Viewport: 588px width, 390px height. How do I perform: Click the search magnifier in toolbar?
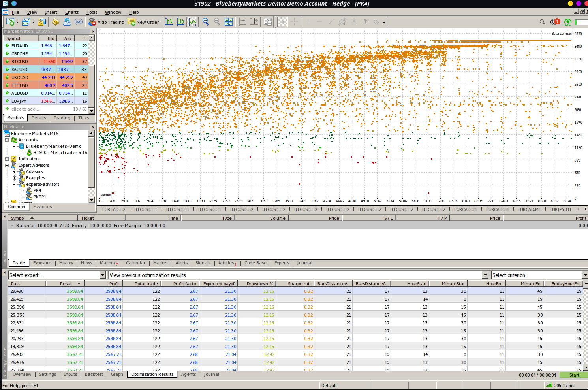click(542, 22)
